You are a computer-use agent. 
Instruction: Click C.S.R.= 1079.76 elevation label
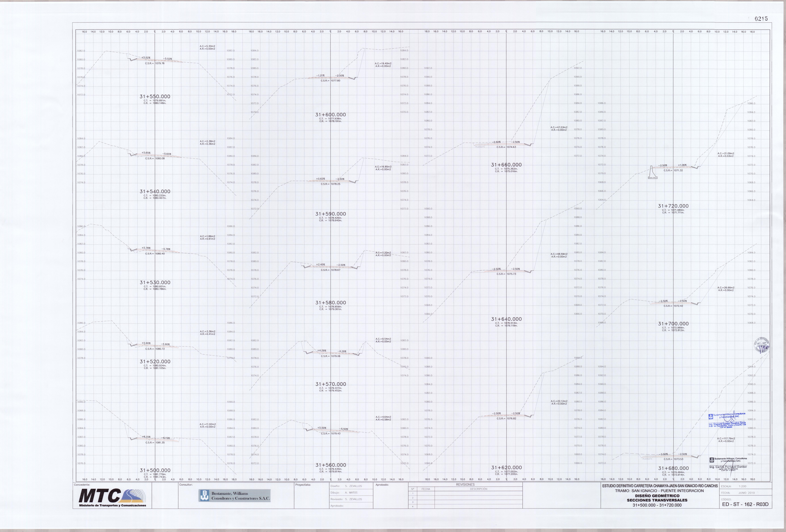tap(155, 63)
